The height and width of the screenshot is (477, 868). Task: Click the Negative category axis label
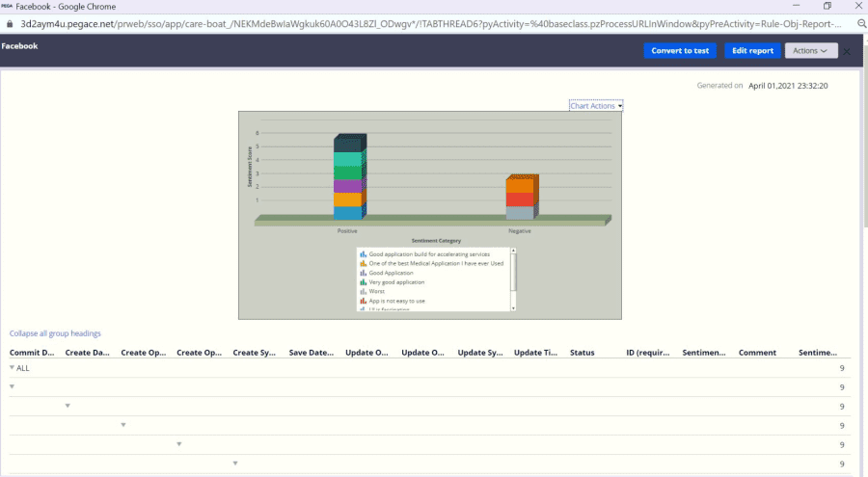(520, 230)
